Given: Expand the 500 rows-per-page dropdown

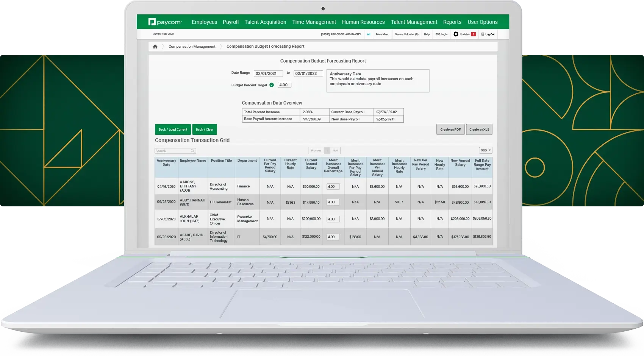Looking at the screenshot, I should tap(485, 150).
